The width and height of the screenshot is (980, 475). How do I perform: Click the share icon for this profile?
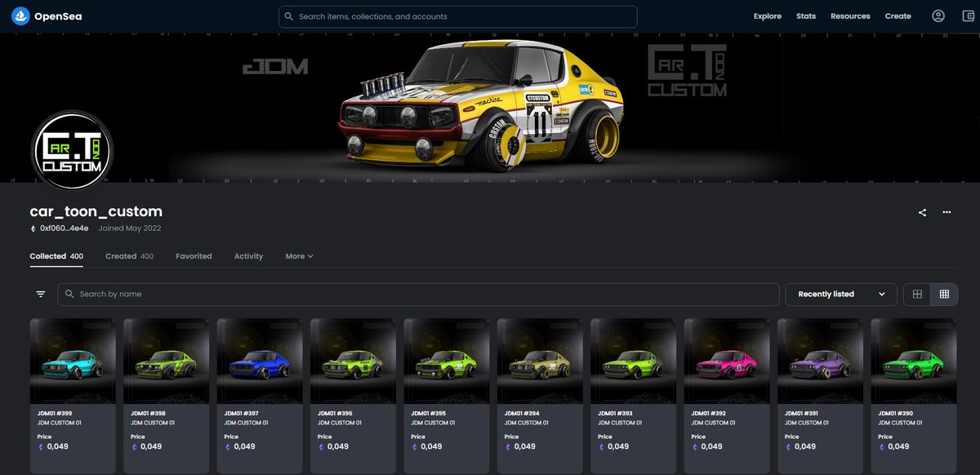point(923,212)
